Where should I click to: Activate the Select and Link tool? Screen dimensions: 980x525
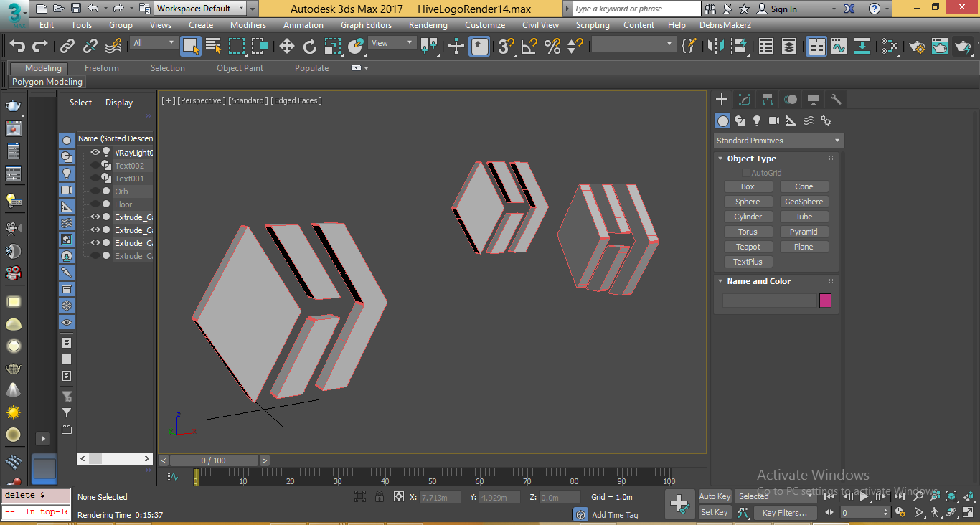[67, 47]
